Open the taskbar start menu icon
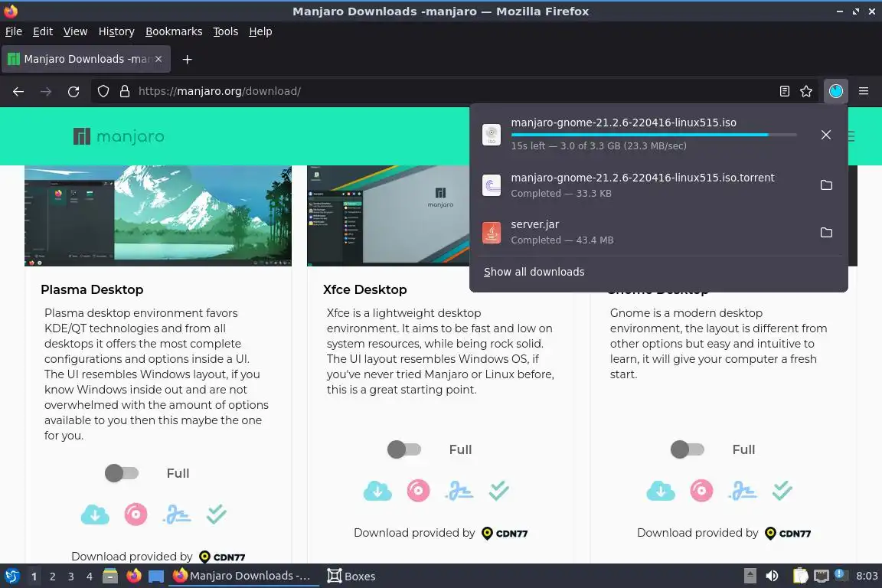The image size is (882, 588). click(x=11, y=577)
